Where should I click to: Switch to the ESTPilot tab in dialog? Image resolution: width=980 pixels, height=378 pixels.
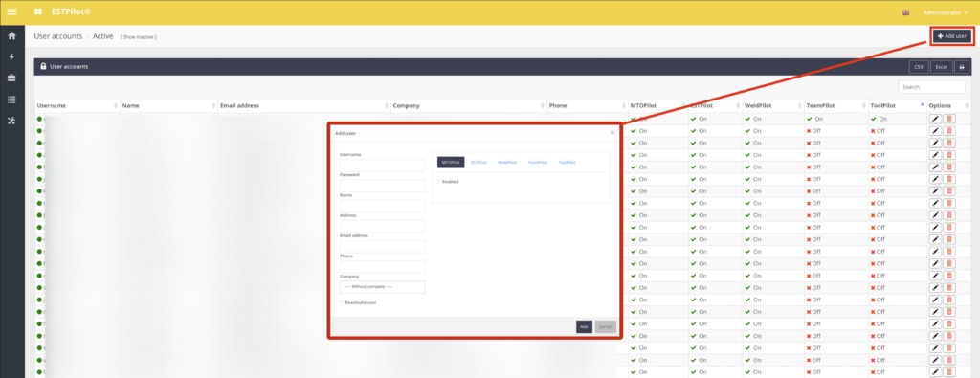click(x=479, y=162)
